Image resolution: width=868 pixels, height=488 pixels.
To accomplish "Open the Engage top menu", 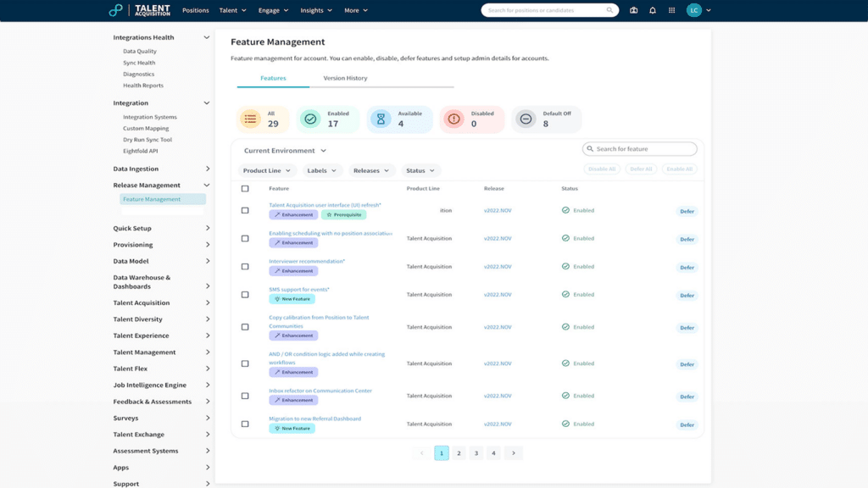I will (x=274, y=10).
